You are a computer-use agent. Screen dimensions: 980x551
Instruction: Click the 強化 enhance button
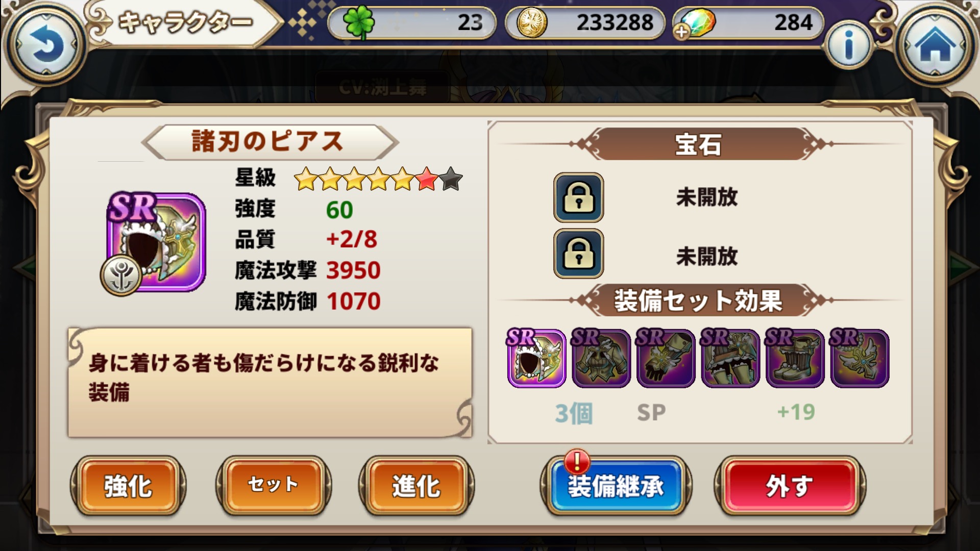(x=128, y=485)
